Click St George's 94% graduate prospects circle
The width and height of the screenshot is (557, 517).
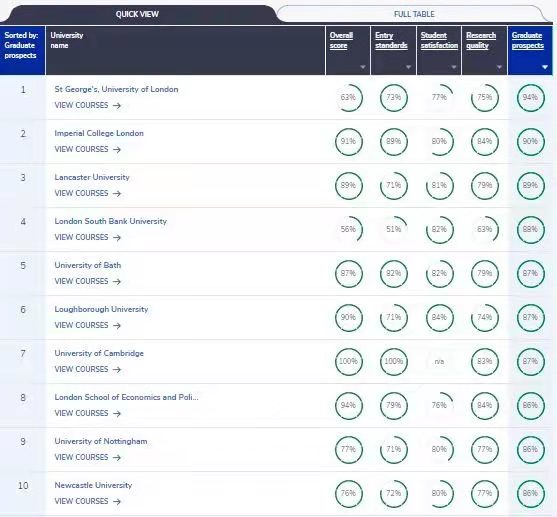coord(530,98)
